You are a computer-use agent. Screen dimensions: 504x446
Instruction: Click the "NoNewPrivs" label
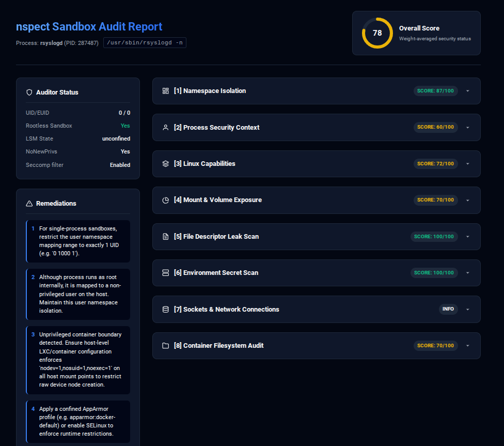41,151
